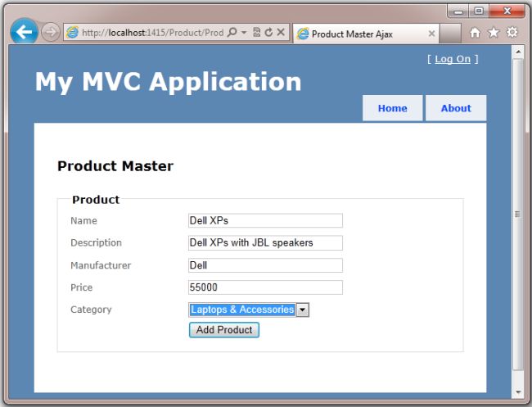Click the Category label text
532x407 pixels.
click(x=91, y=310)
